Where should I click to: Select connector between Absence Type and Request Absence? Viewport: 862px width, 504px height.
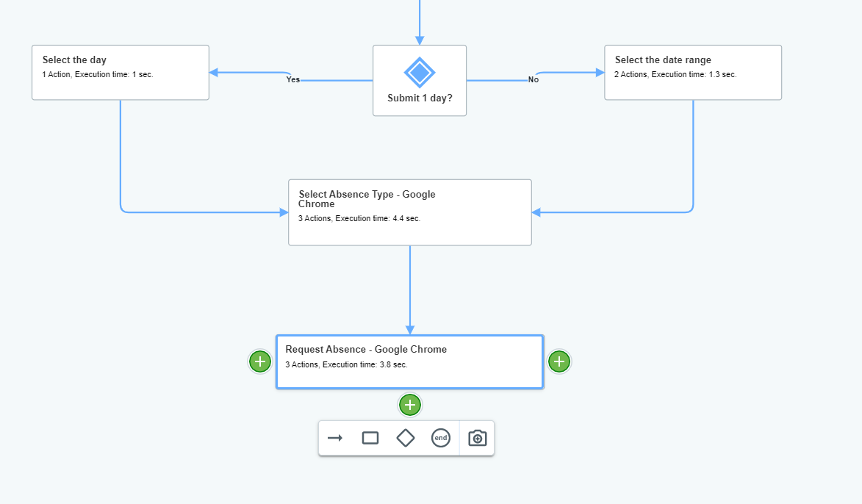[410, 290]
